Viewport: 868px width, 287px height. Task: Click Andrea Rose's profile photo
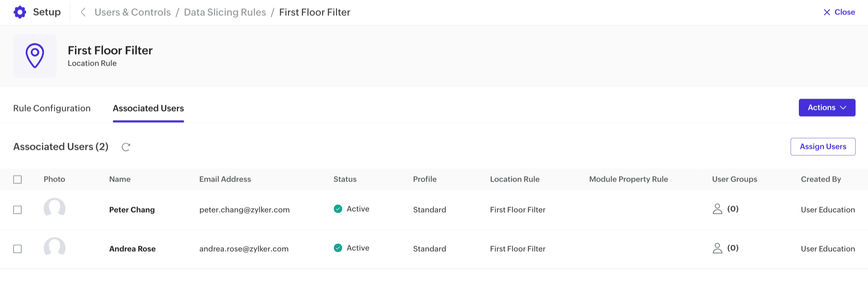[x=54, y=248]
